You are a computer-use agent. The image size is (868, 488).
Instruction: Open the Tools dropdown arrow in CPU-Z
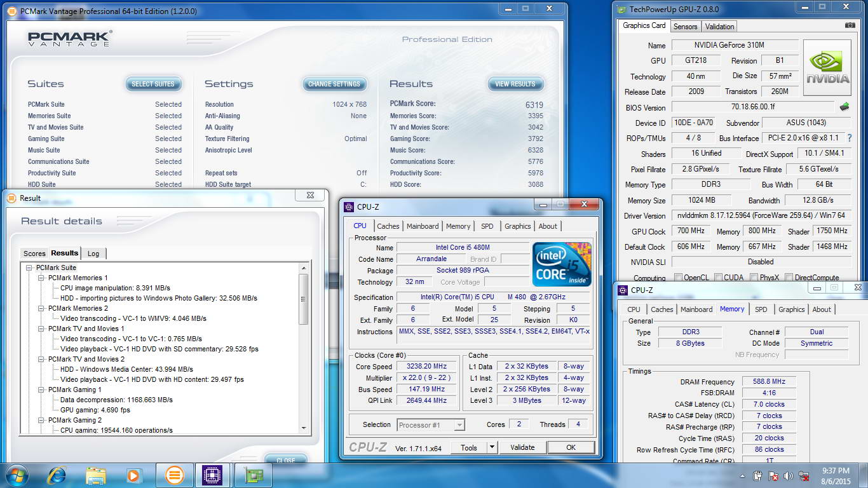[x=492, y=447]
